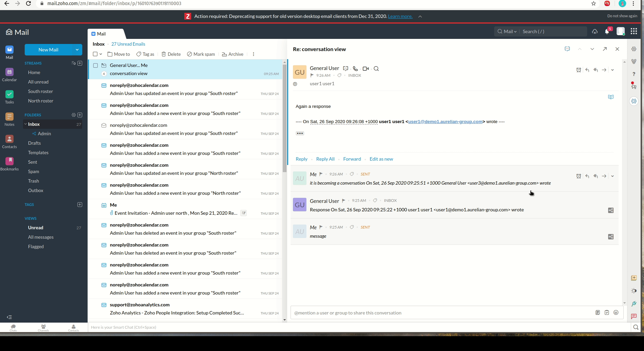Open Mail search scope dropdown

click(x=507, y=31)
